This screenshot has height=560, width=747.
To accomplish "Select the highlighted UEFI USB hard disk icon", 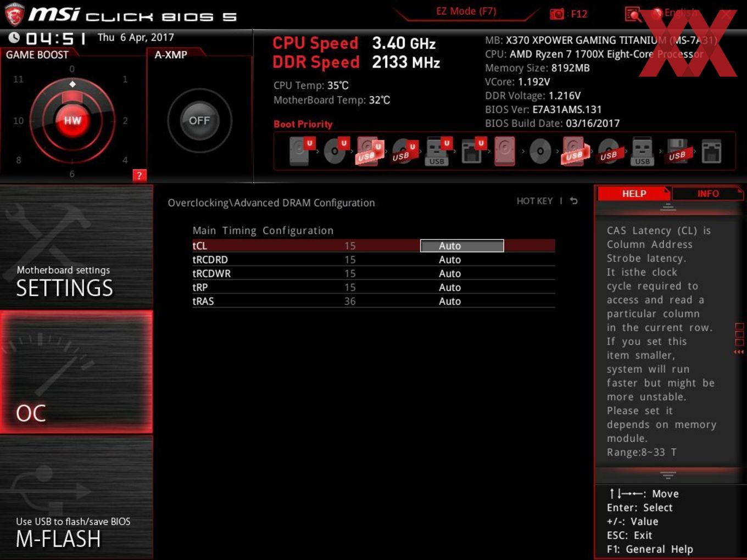I will (x=369, y=152).
